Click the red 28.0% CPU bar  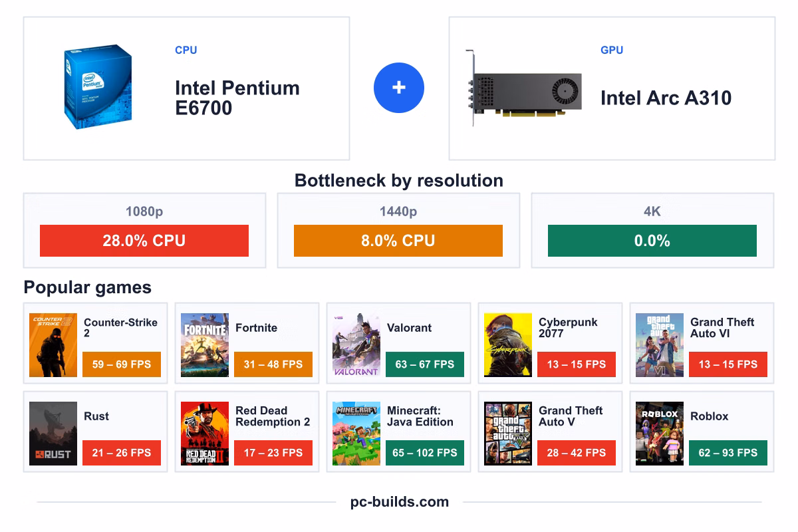tap(144, 241)
